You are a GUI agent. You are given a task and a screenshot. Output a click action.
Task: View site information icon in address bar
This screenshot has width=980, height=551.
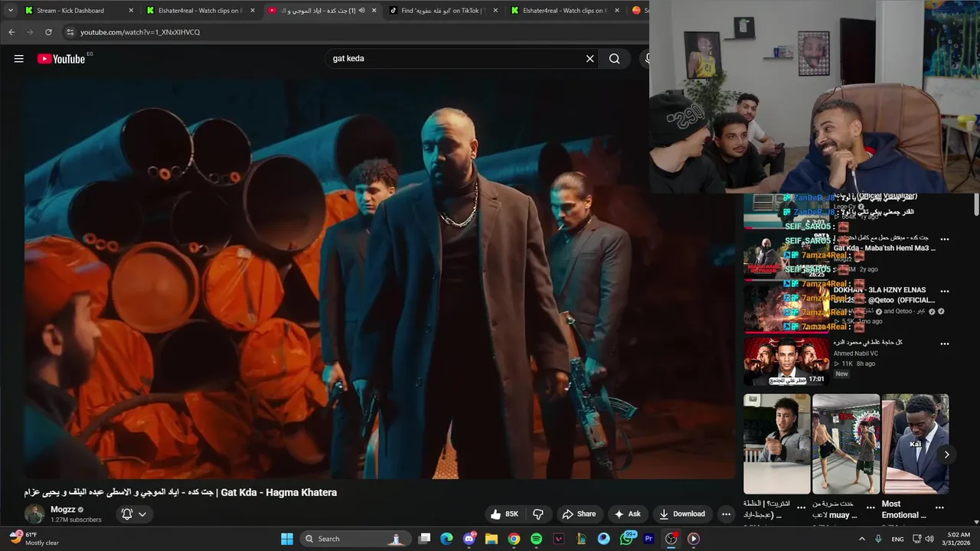coord(70,32)
